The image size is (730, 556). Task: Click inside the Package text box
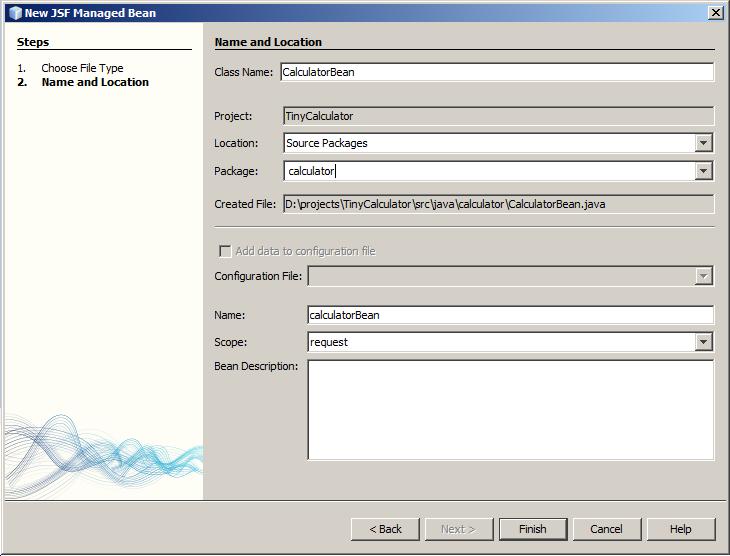coord(488,171)
